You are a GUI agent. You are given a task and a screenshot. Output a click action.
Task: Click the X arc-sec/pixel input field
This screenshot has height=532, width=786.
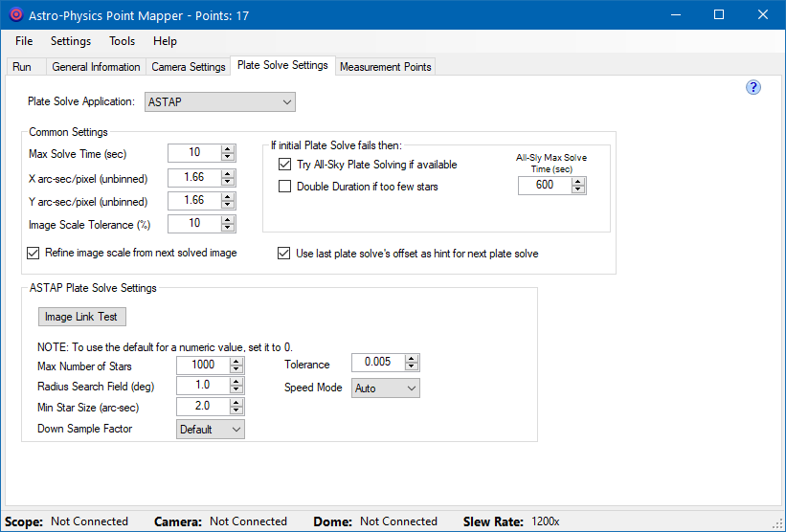click(x=194, y=177)
